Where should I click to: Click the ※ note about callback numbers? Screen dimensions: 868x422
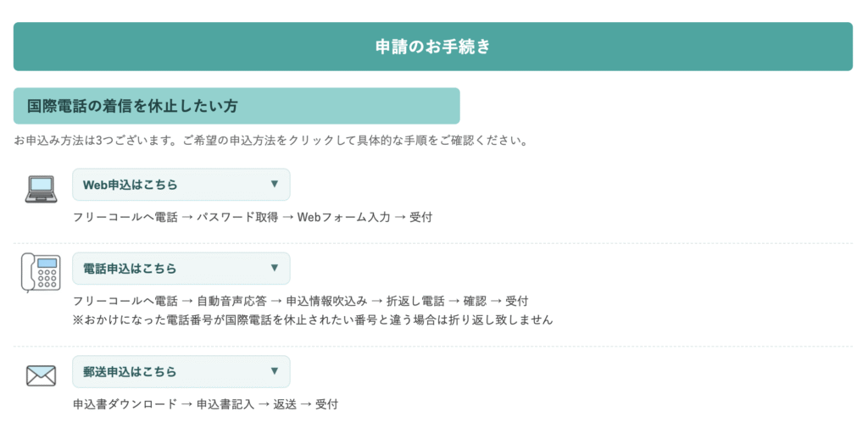[x=313, y=320]
